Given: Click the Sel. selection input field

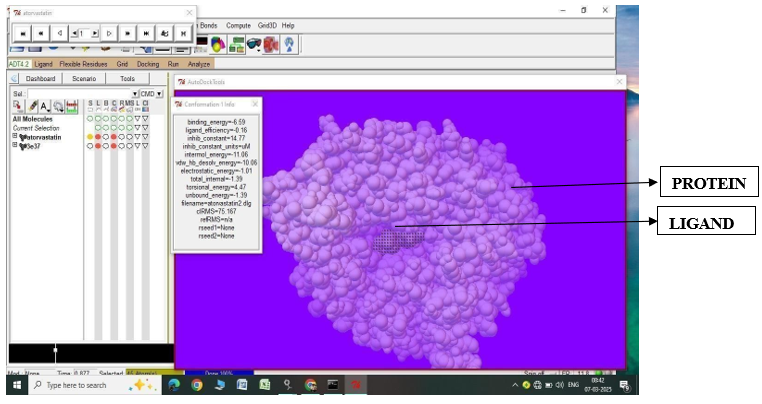Looking at the screenshot, I should [x=80, y=94].
